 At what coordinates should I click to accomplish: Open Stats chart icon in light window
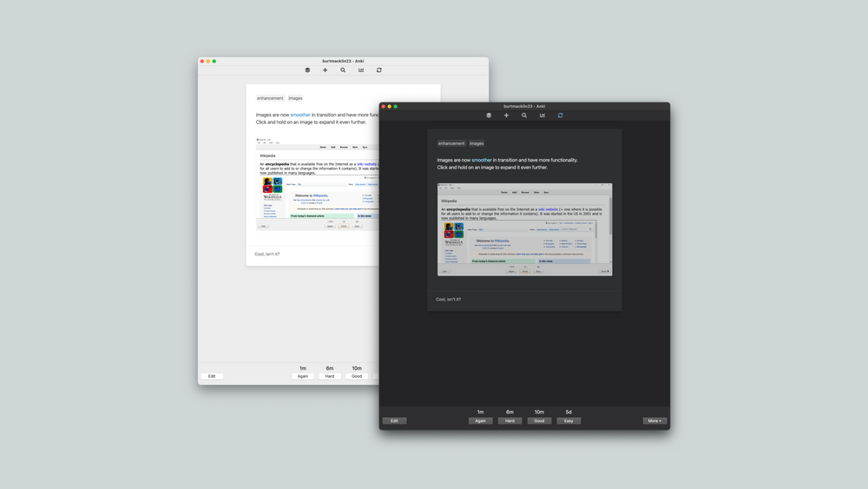pos(361,70)
